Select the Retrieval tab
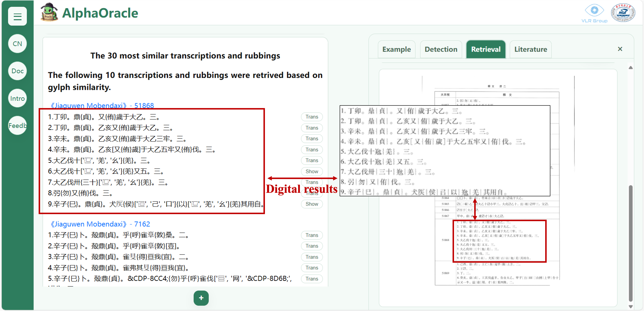 [485, 49]
